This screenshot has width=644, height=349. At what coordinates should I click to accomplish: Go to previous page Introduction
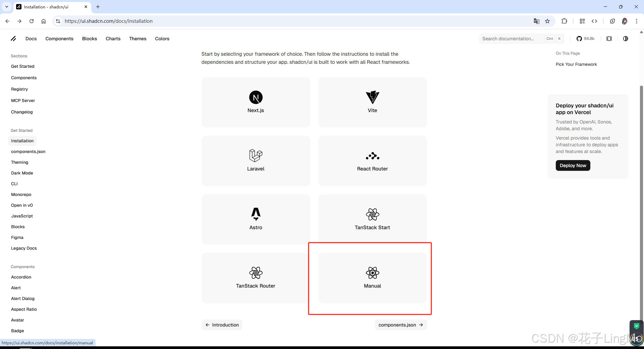pos(222,325)
